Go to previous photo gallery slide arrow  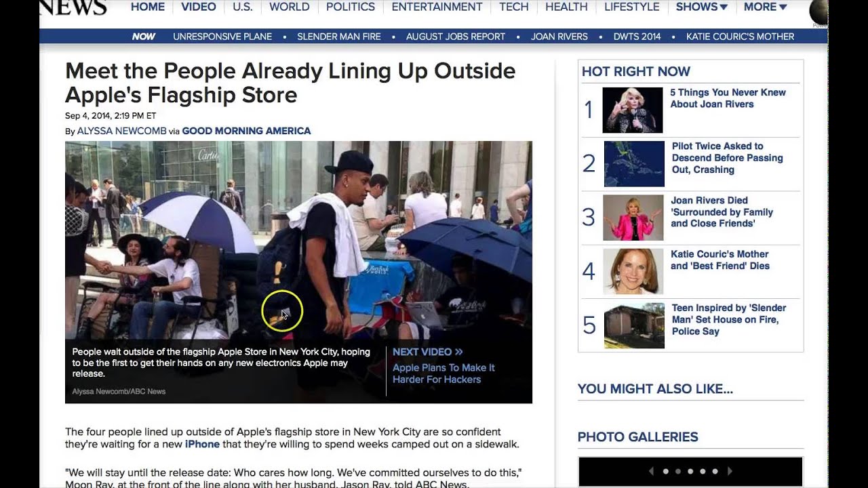(652, 471)
